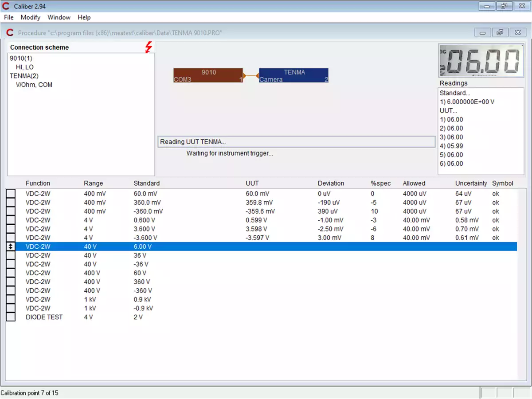Toggle the checkbox for the 60.0 mV row
Image resolution: width=532 pixels, height=399 pixels.
[11, 194]
